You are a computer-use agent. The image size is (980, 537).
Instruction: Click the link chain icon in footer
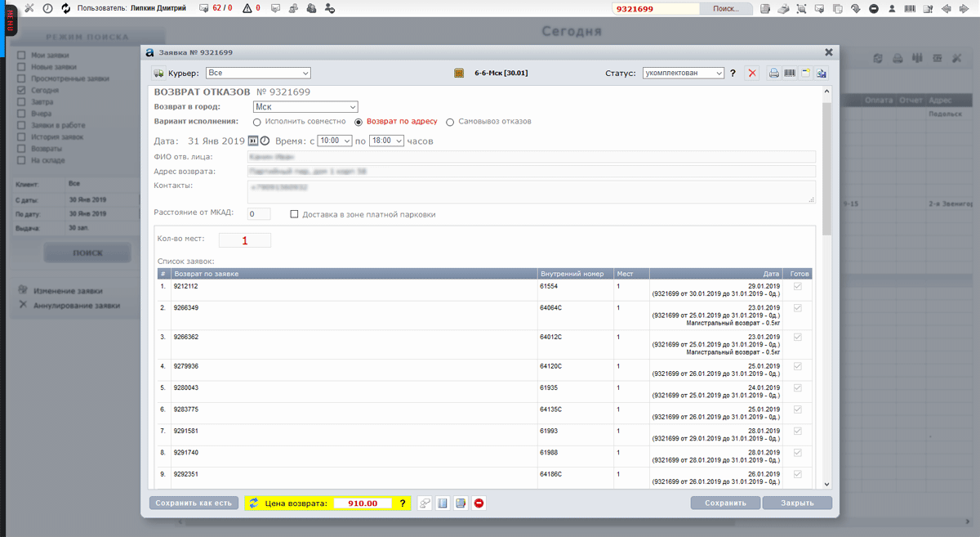[425, 503]
